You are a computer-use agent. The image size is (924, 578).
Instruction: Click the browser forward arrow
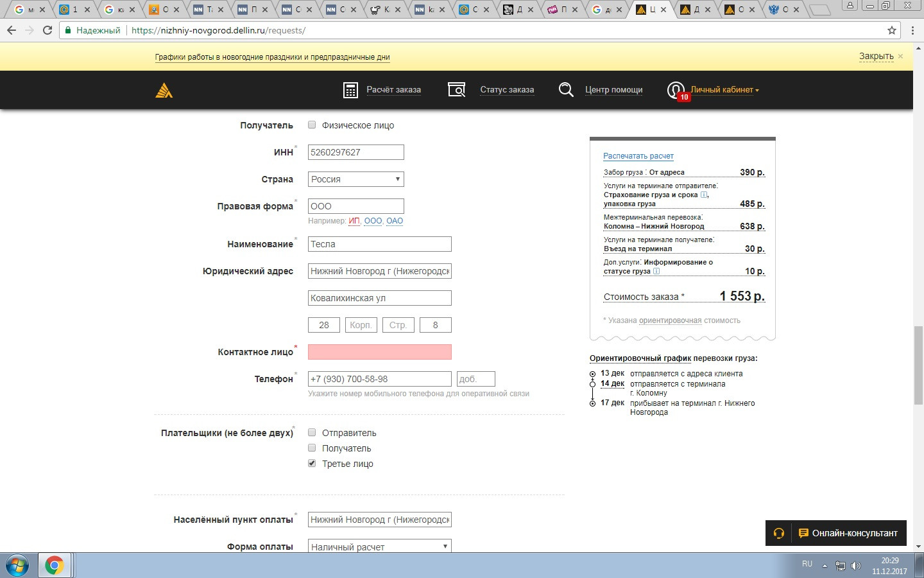[30, 30]
